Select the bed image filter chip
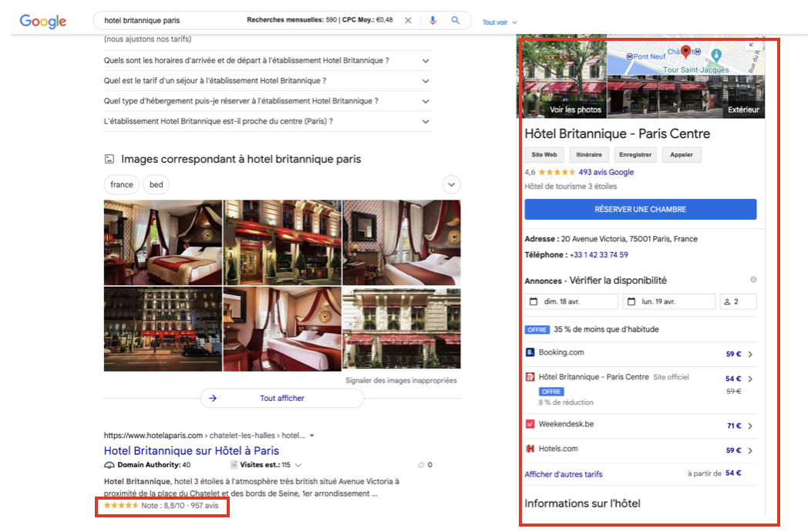The width and height of the screenshot is (808, 532). pyautogui.click(x=157, y=184)
